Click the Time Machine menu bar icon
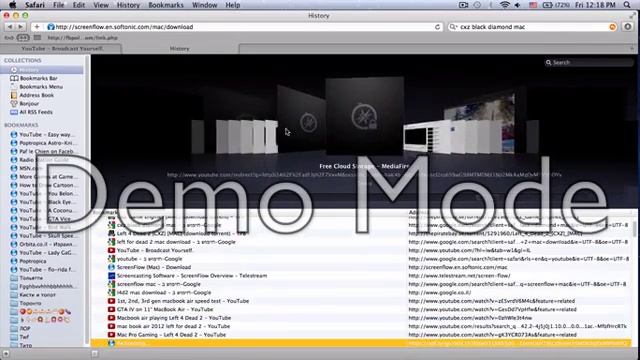The height and width of the screenshot is (360, 640). click(477, 5)
